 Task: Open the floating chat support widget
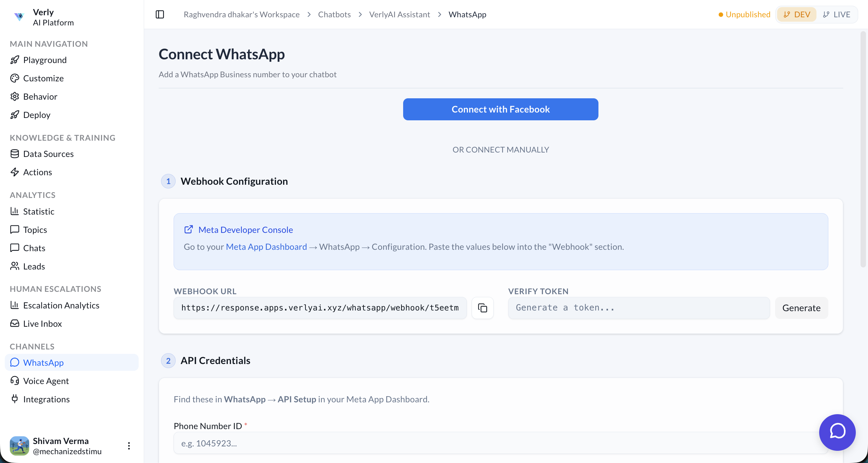(x=837, y=432)
